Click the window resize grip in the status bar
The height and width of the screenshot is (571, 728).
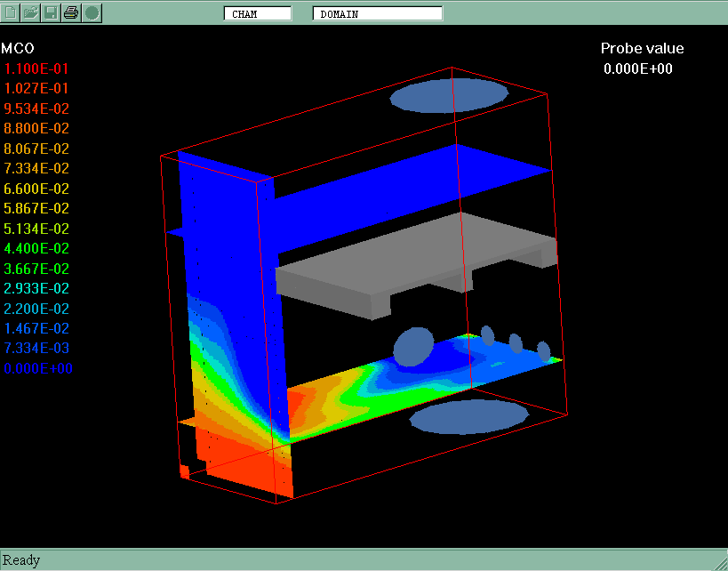719,562
